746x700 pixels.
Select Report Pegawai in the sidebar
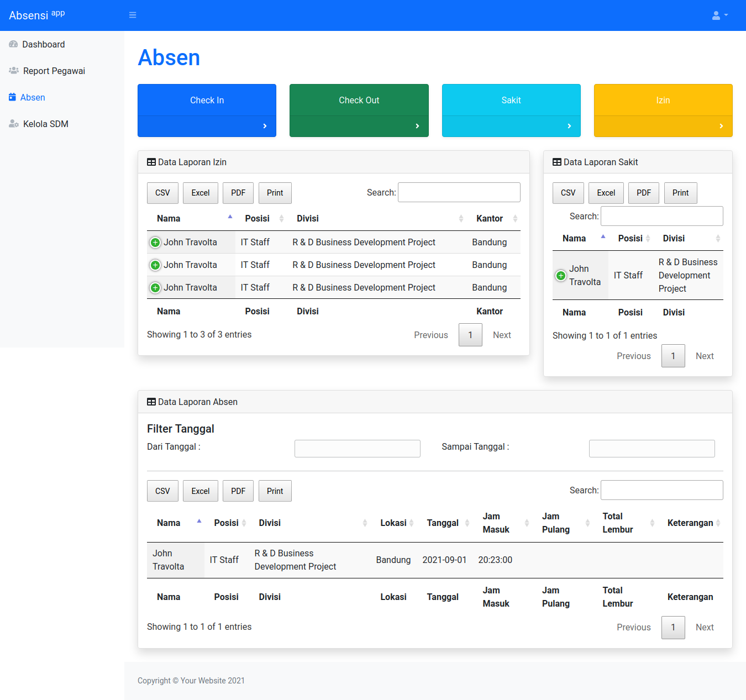54,71
